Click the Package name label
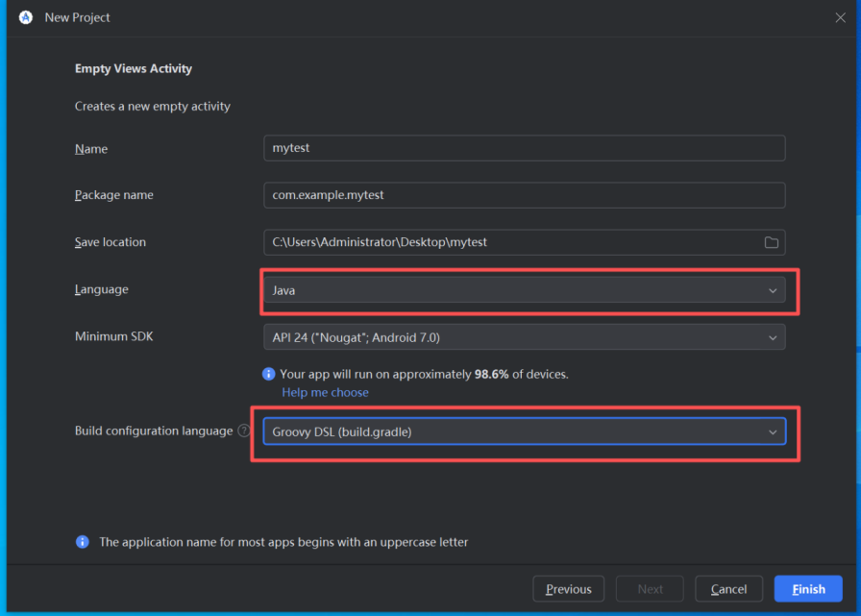861x616 pixels. tap(114, 195)
